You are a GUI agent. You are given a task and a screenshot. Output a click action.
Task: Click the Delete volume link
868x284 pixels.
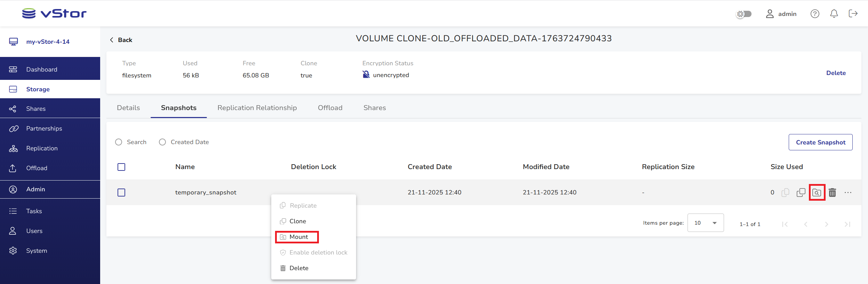pos(836,73)
